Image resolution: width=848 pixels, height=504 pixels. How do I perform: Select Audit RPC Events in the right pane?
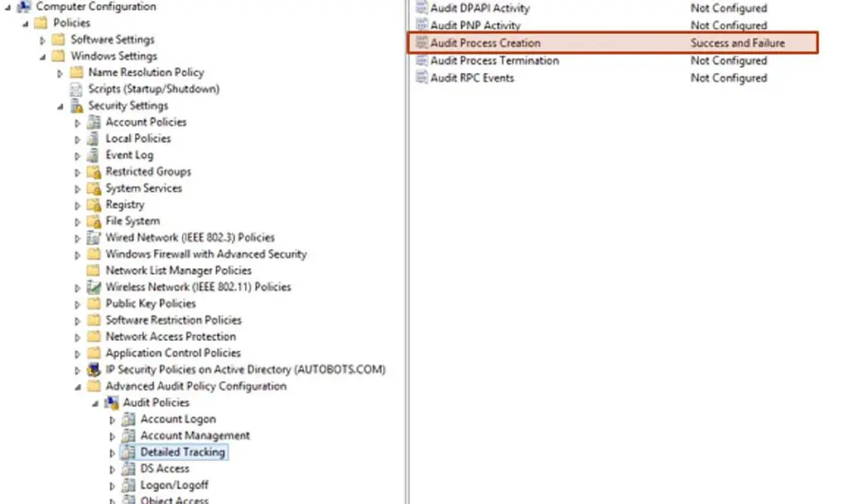[x=475, y=77]
